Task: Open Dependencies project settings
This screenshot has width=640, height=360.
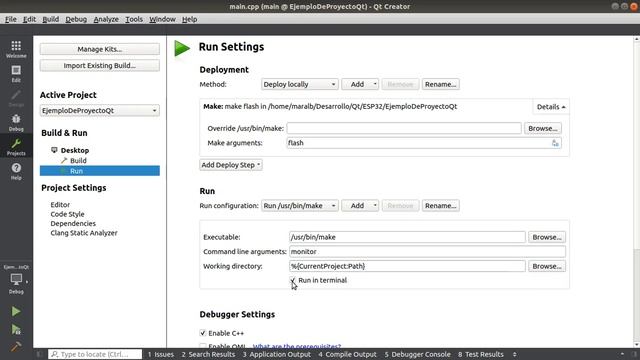Action: [73, 223]
